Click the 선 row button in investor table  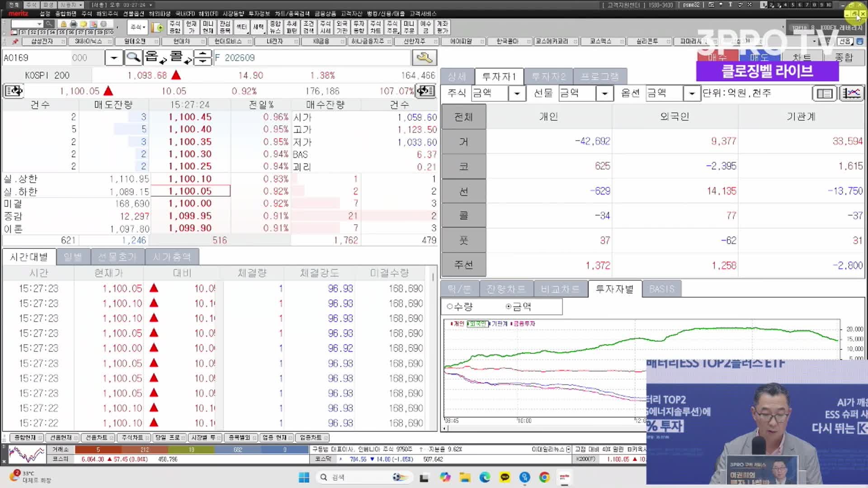pyautogui.click(x=463, y=191)
